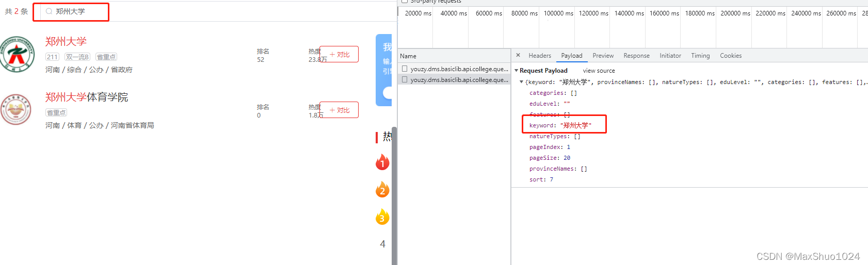Click 河南 / 体育 / 公办 / 河南省体育局 text
This screenshot has height=265, width=868.
coord(100,125)
